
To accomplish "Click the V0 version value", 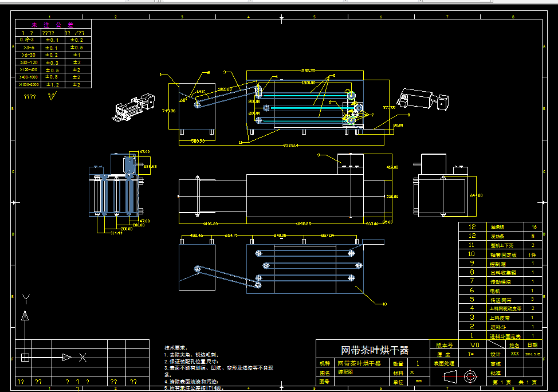I will click(474, 345).
